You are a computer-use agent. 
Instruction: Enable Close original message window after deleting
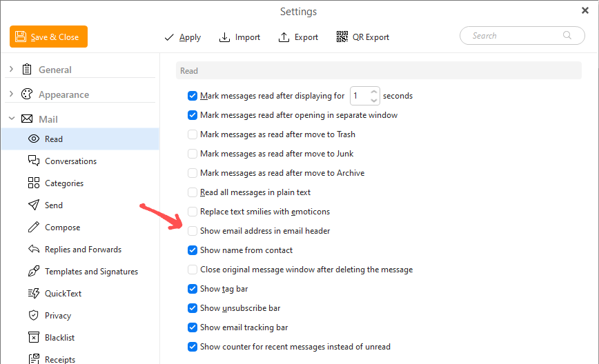click(x=193, y=270)
